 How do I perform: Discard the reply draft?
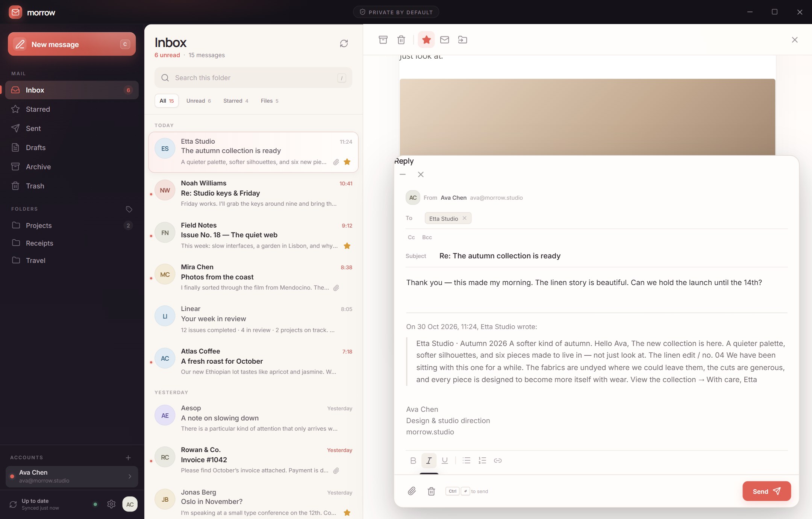431,491
